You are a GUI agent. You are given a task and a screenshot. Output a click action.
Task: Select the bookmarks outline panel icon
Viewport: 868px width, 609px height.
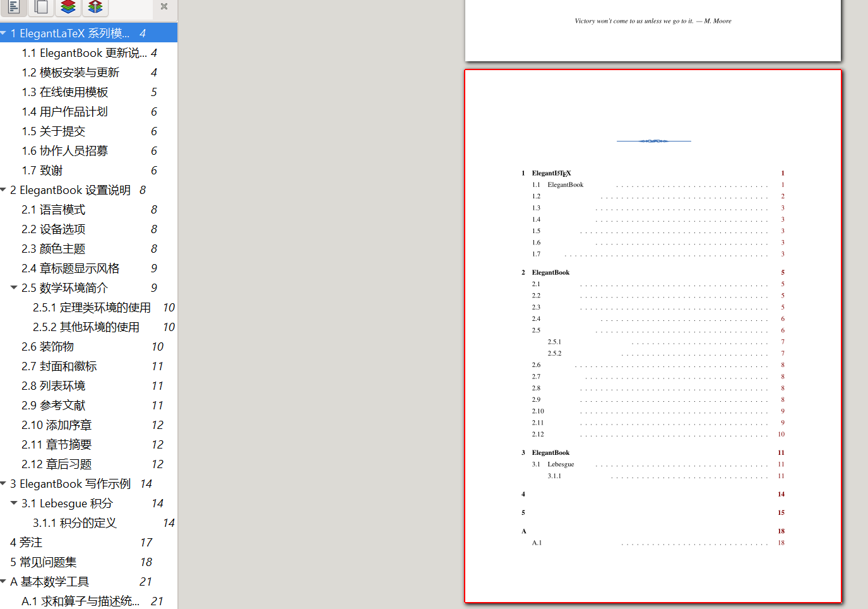coord(13,8)
